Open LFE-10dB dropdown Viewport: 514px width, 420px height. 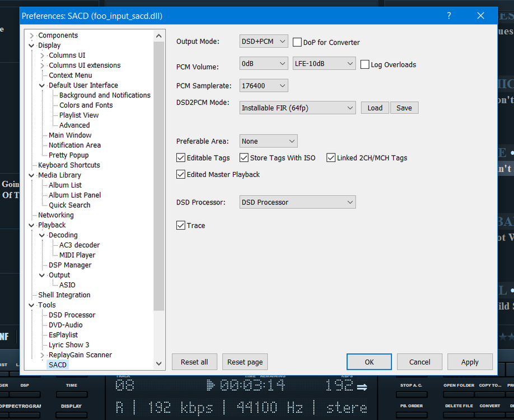[324, 63]
